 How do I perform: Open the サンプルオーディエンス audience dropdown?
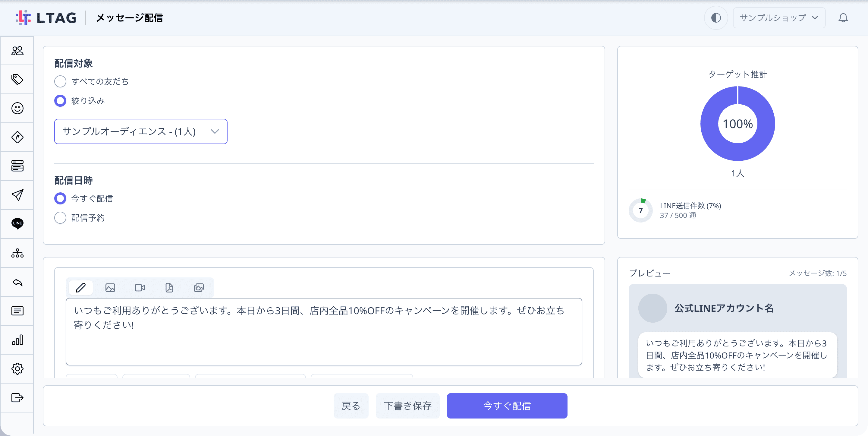pos(140,131)
